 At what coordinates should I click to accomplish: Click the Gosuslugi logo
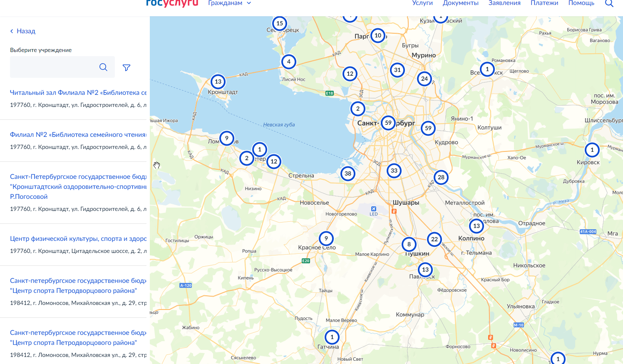click(172, 3)
